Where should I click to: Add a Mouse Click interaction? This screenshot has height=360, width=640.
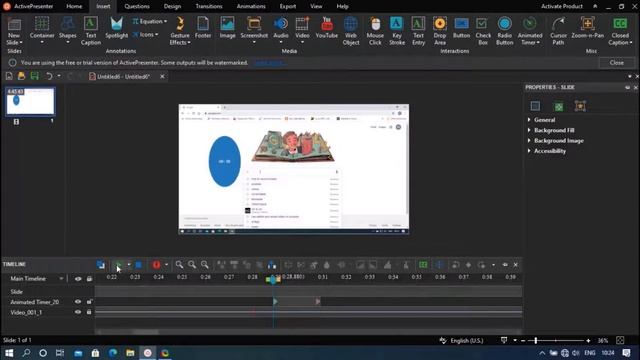point(375,31)
